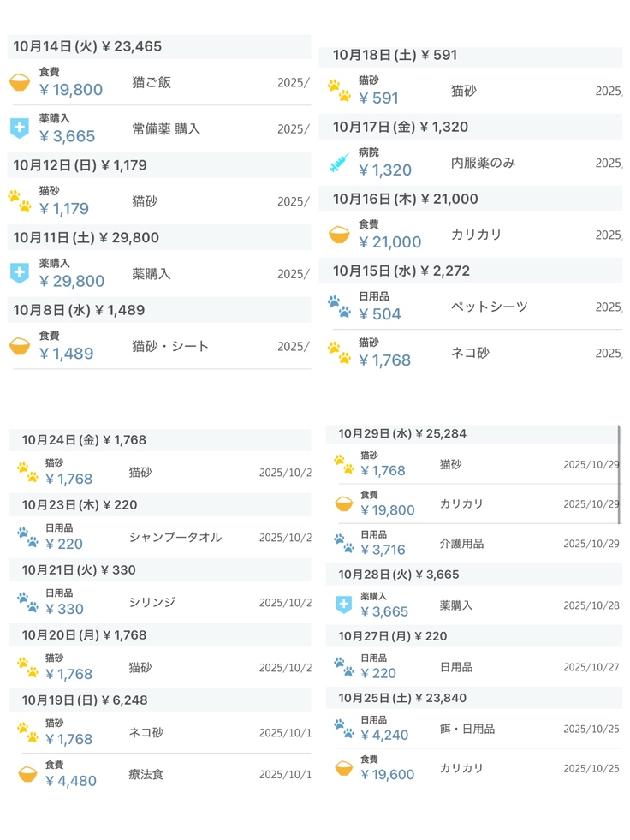630x840 pixels.
Task: Open the 猫砂・シート expense entry
Action: point(170,346)
